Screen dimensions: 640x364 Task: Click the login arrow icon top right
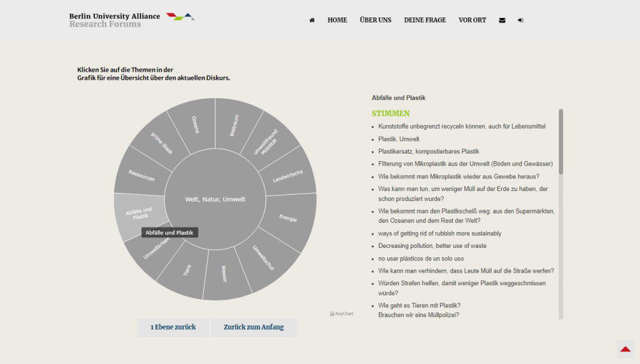point(520,20)
